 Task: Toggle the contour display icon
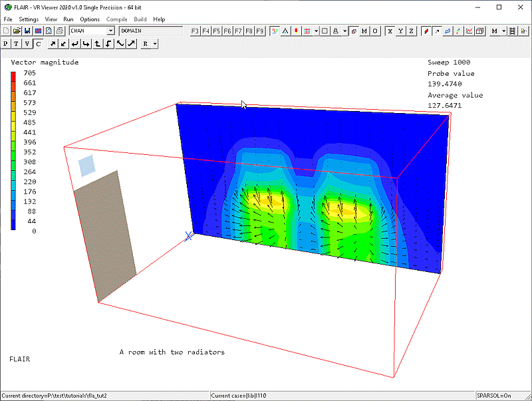tap(426, 31)
